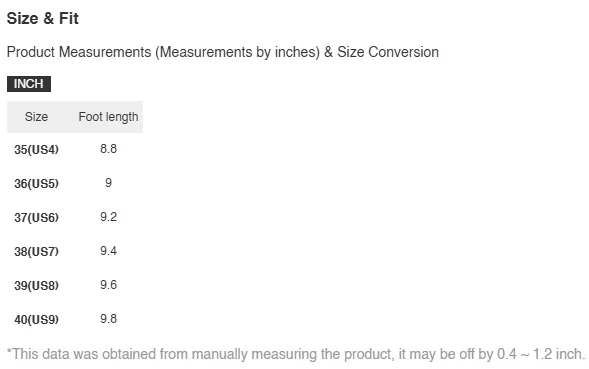Click the 8.8 foot length value
Screen dimensions: 589x369
click(109, 149)
